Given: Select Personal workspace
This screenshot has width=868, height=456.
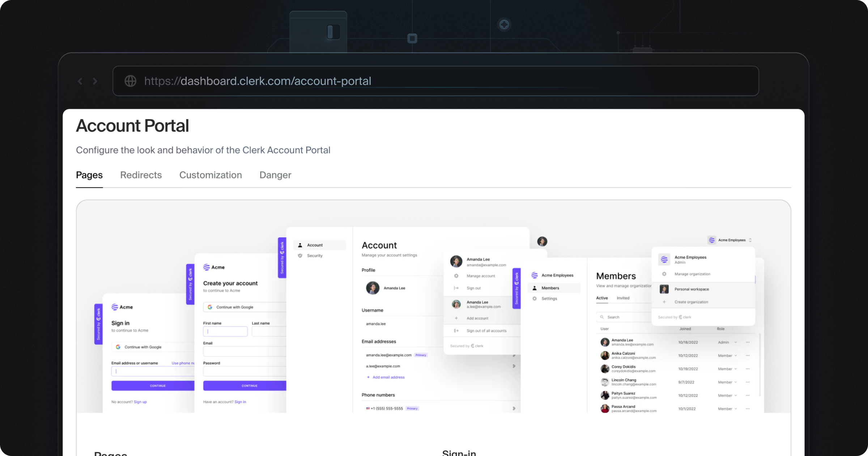Looking at the screenshot, I should point(692,289).
